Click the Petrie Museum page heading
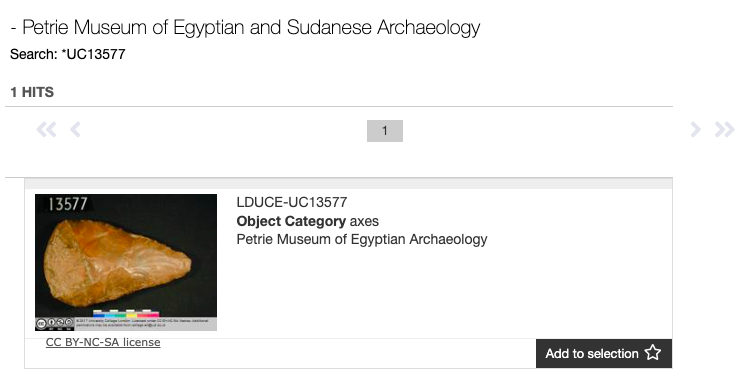Viewport: 747px width, 379px height. click(x=245, y=27)
